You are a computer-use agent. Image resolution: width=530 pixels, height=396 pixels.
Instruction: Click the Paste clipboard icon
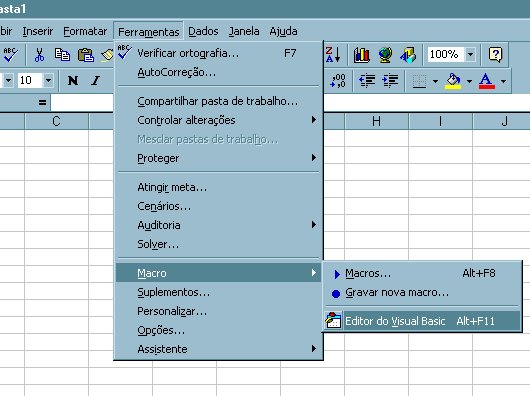click(x=86, y=55)
